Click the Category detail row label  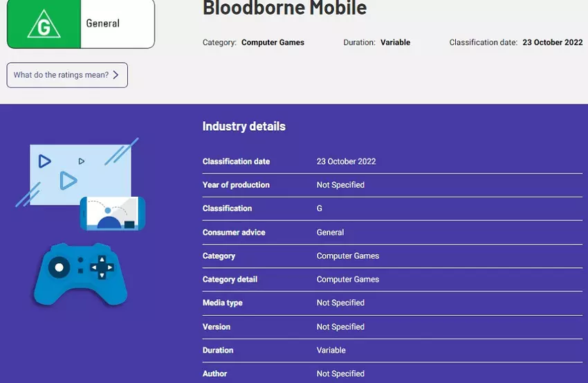(230, 279)
